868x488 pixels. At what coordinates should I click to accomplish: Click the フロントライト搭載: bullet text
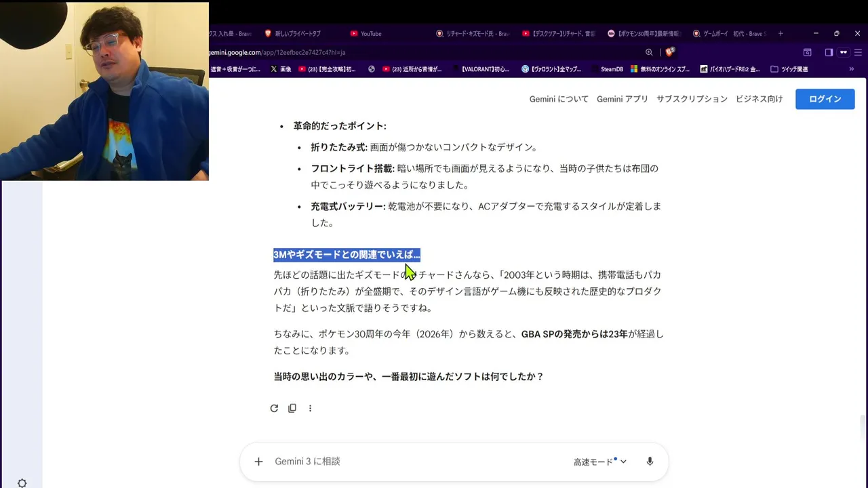[353, 168]
